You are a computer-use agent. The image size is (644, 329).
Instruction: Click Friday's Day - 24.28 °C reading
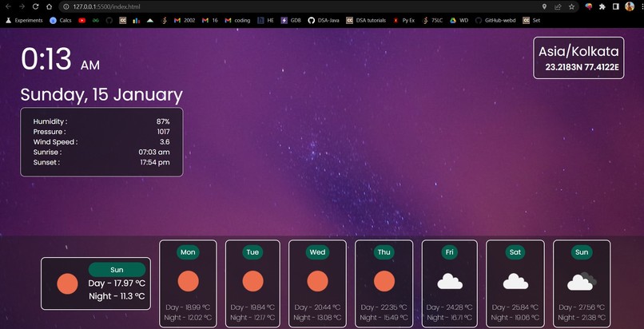coord(449,307)
